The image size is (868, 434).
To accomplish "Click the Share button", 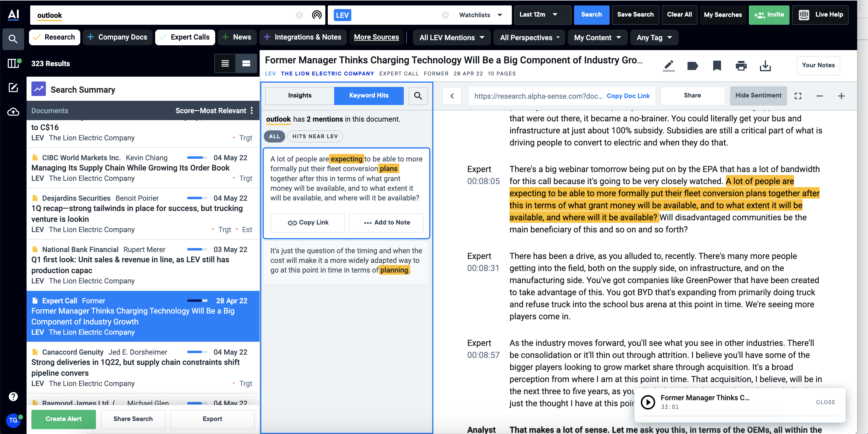I will click(x=692, y=96).
